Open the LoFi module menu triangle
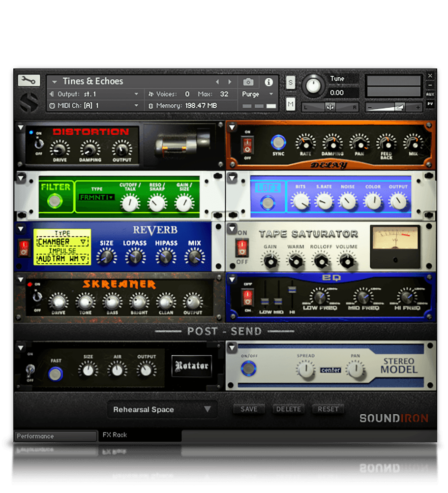Viewport: 448px width, 493px height. pos(232,178)
